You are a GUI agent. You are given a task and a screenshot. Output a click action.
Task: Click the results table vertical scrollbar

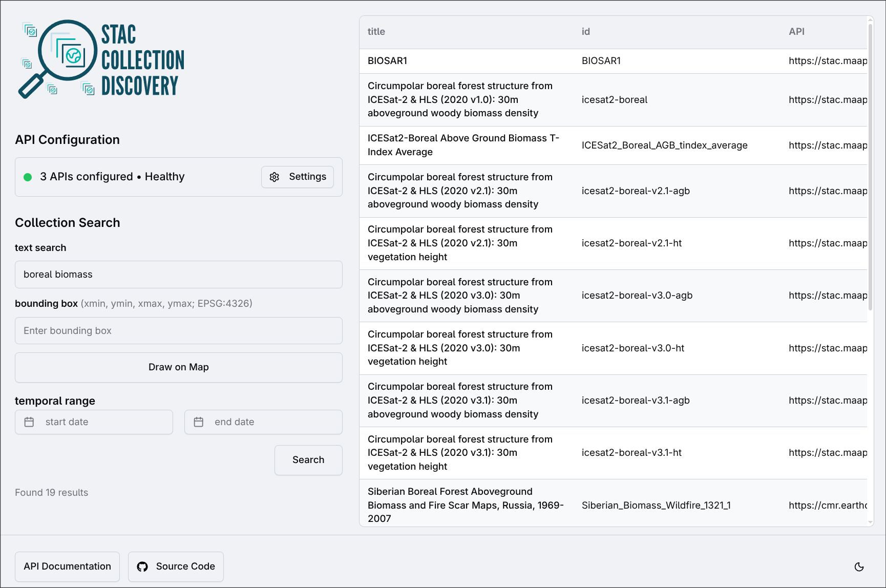(870, 167)
